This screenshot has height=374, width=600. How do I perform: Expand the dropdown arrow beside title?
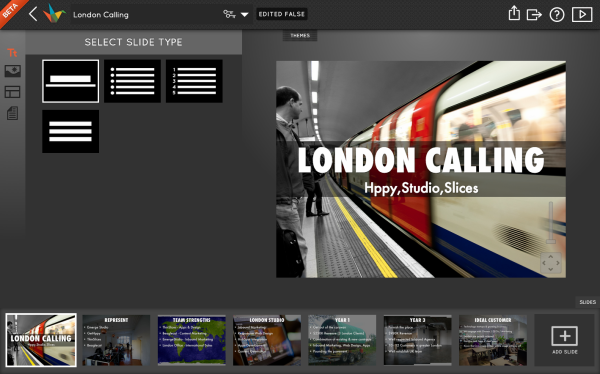(x=245, y=15)
